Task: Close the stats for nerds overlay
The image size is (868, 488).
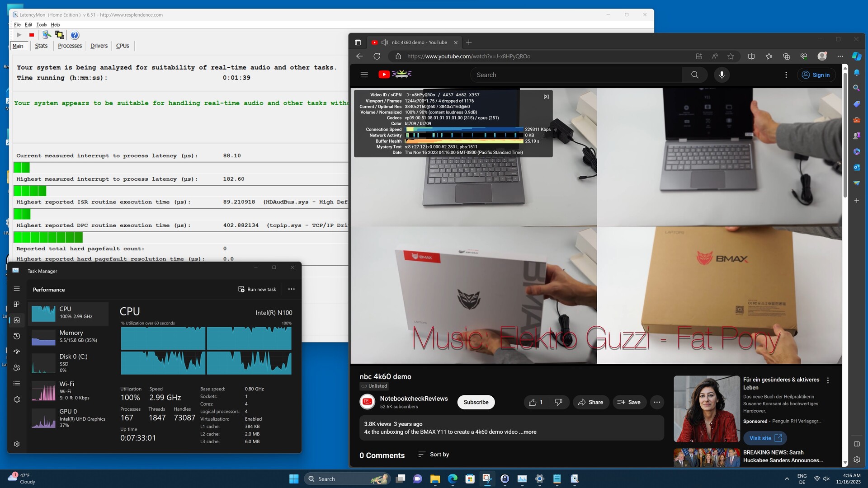Action: 546,97
